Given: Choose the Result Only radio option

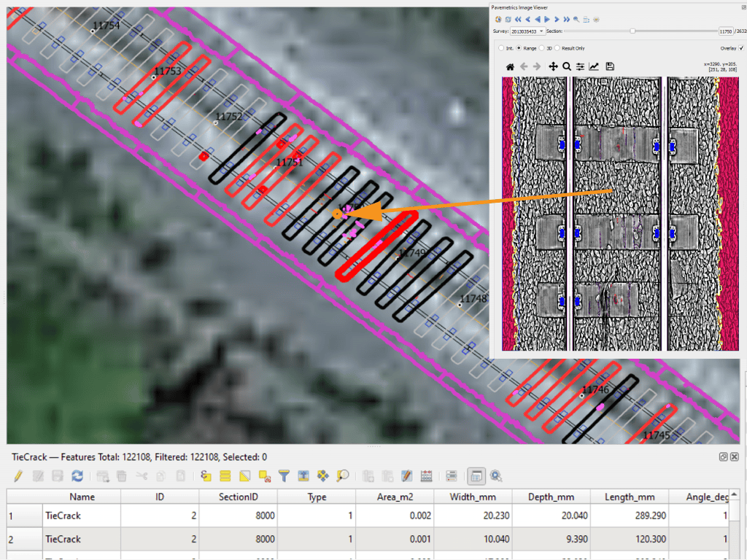Looking at the screenshot, I should [558, 48].
